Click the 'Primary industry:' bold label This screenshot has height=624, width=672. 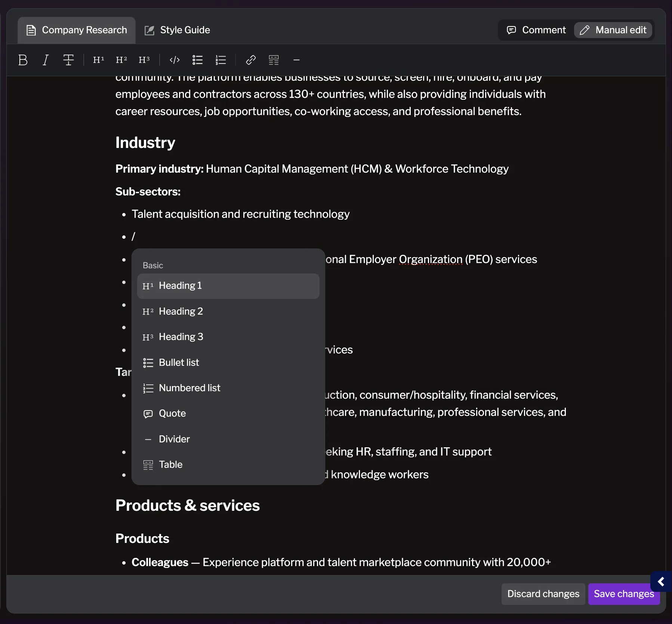pos(160,169)
